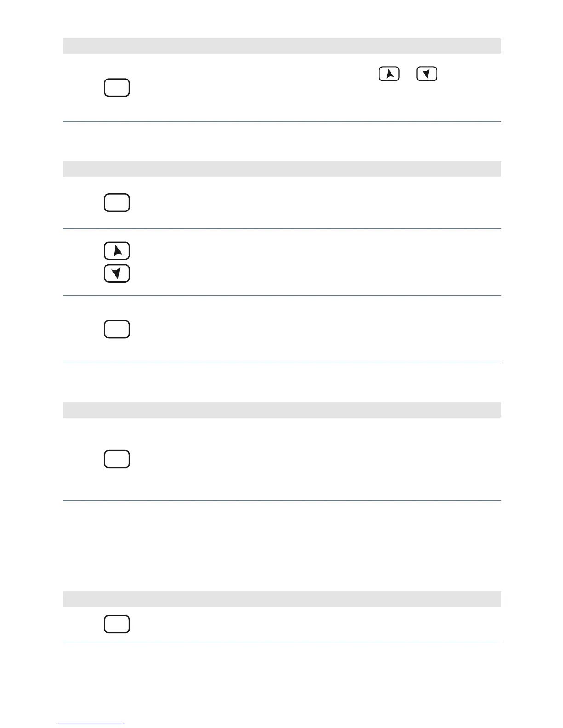Click the blank rounded key in the third table
Viewport: 563px width, 728px height.
pos(117,459)
